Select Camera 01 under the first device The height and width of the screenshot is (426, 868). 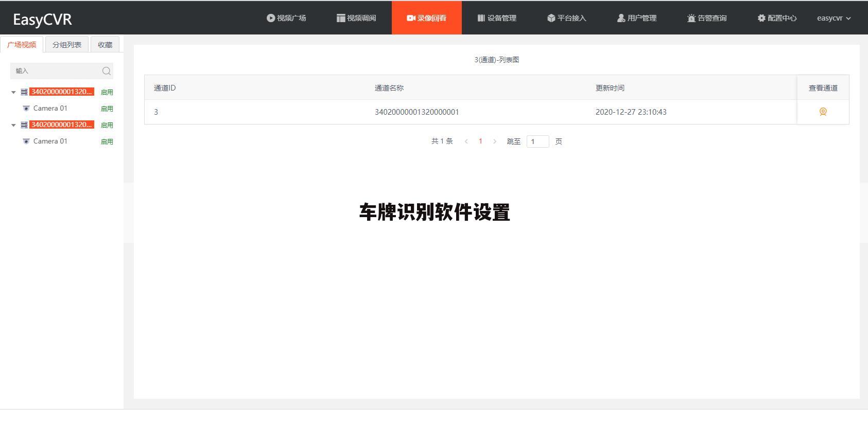coord(50,108)
